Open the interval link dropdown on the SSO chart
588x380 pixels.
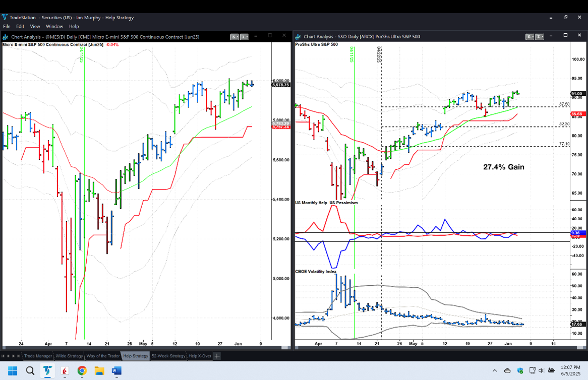[539, 36]
